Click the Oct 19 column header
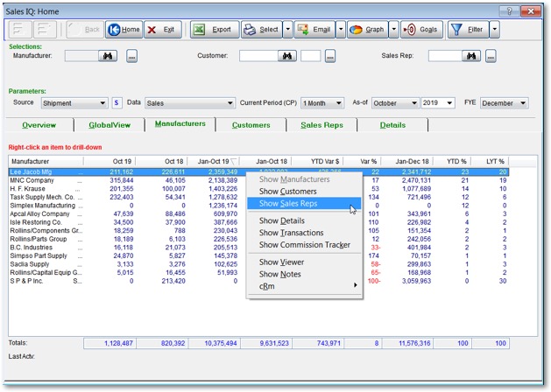Viewport: 551px width, 392px height. click(x=109, y=161)
